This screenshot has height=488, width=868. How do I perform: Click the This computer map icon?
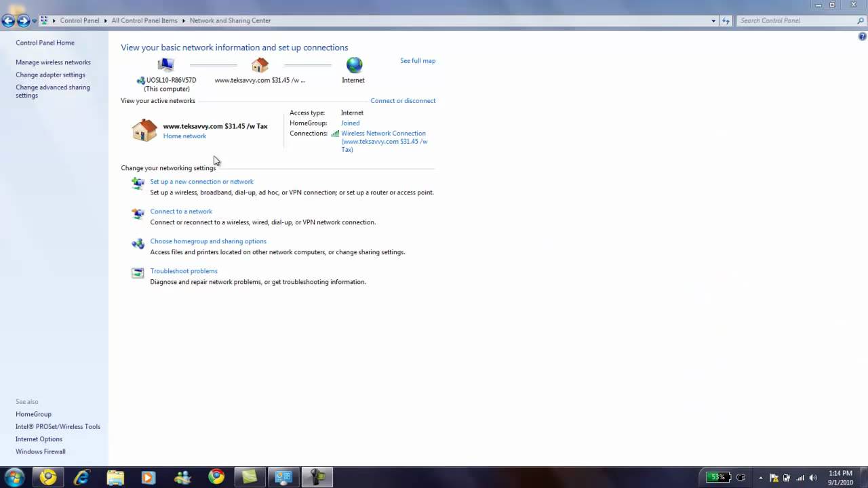coord(166,65)
